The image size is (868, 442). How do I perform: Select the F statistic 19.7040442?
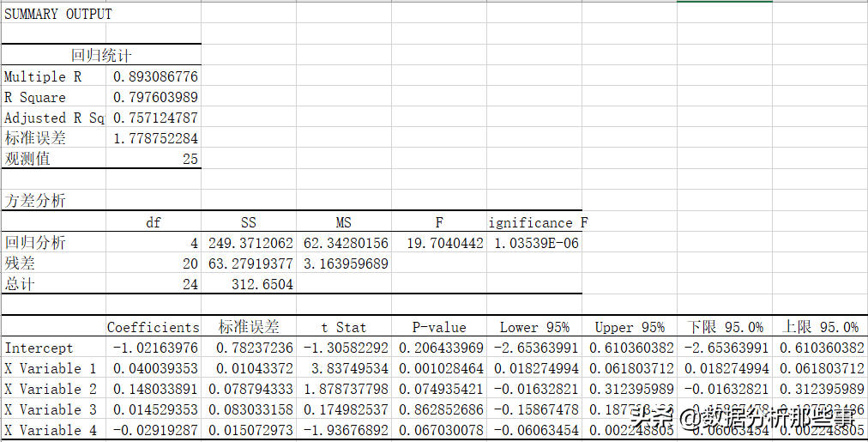(x=445, y=243)
